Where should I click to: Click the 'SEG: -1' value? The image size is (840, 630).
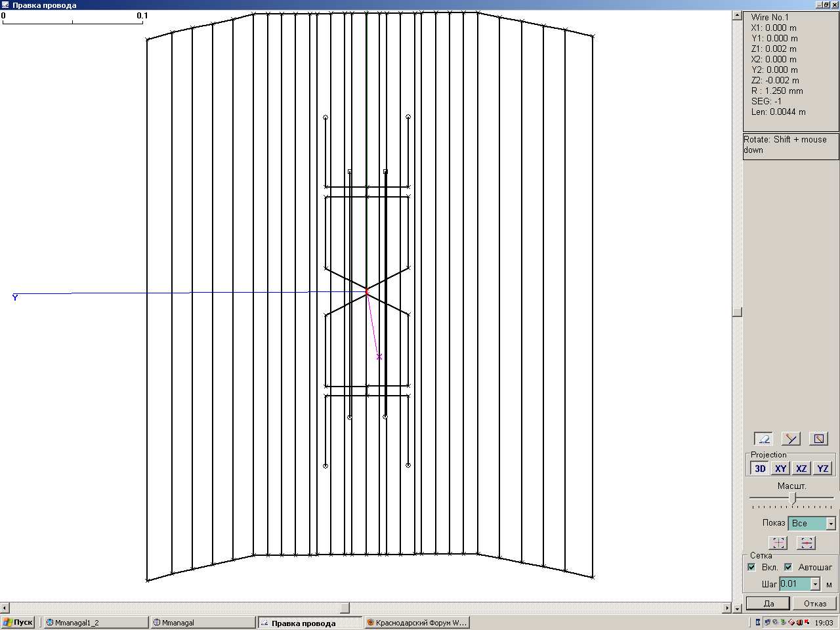[x=766, y=101]
